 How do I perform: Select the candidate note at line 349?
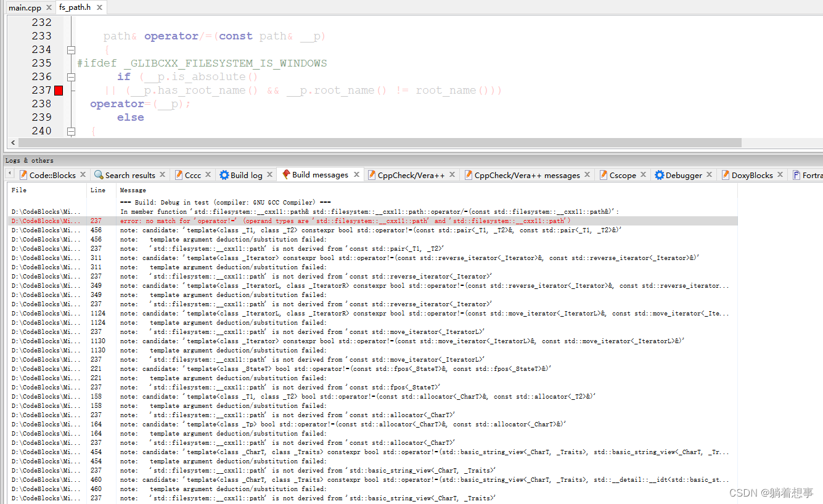(372, 285)
